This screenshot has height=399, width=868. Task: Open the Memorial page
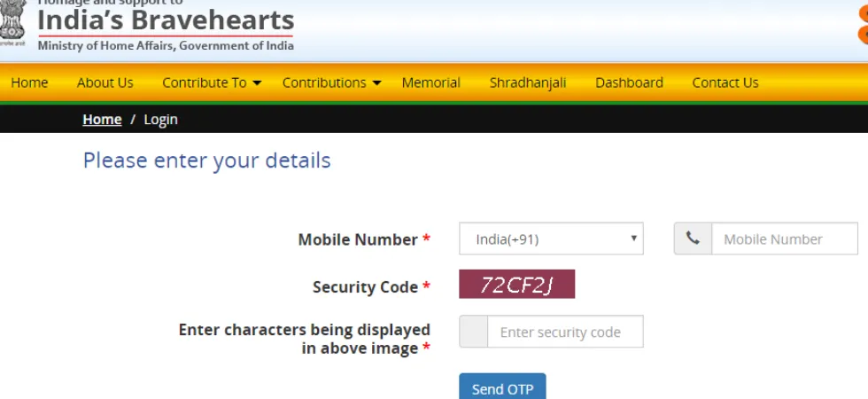[431, 82]
